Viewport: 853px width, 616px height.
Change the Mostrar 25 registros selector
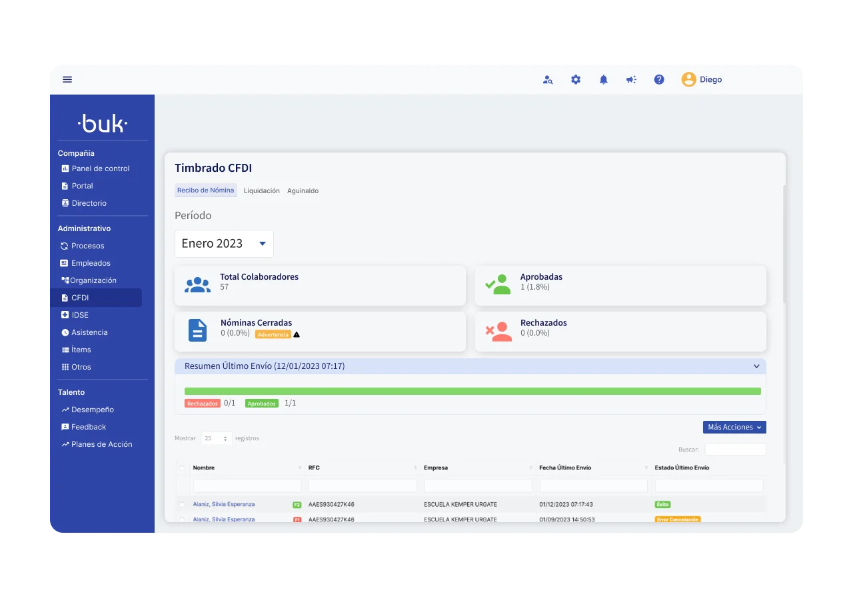tap(217, 438)
